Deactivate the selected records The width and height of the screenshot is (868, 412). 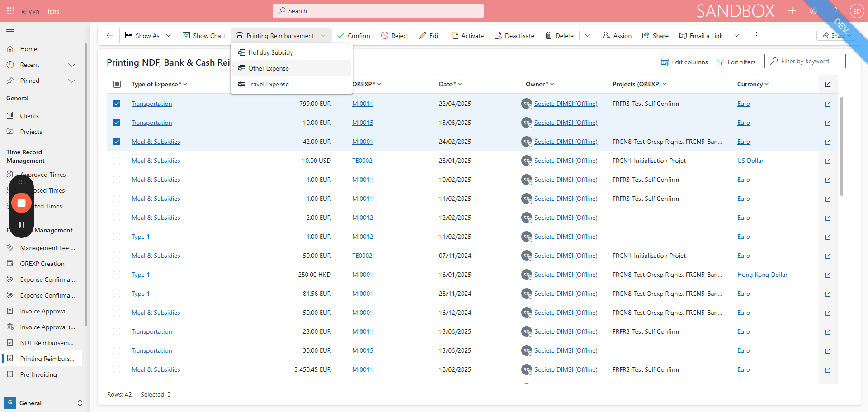tap(514, 36)
